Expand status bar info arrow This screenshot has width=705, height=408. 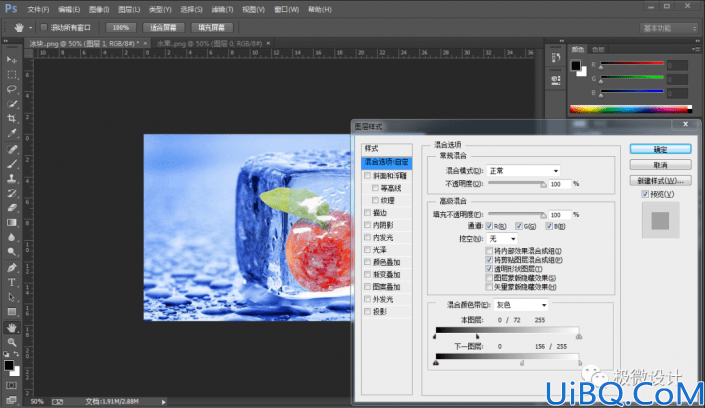click(164, 402)
